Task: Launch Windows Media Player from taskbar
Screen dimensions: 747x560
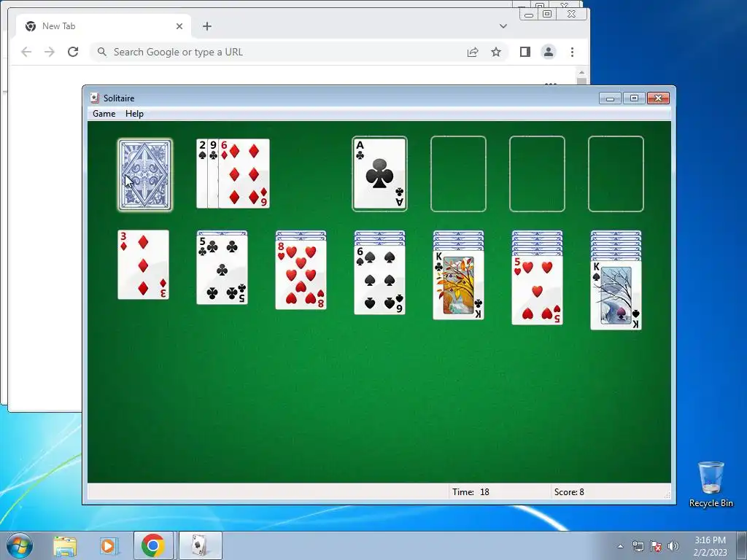Action: pyautogui.click(x=109, y=545)
